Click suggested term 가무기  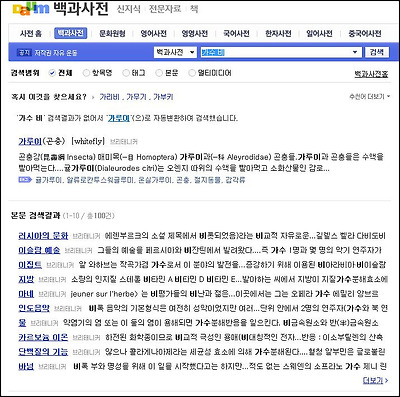tap(136, 97)
